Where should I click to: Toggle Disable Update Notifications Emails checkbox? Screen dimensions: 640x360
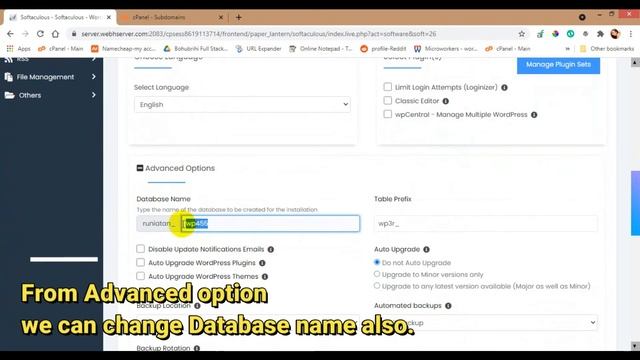click(140, 249)
